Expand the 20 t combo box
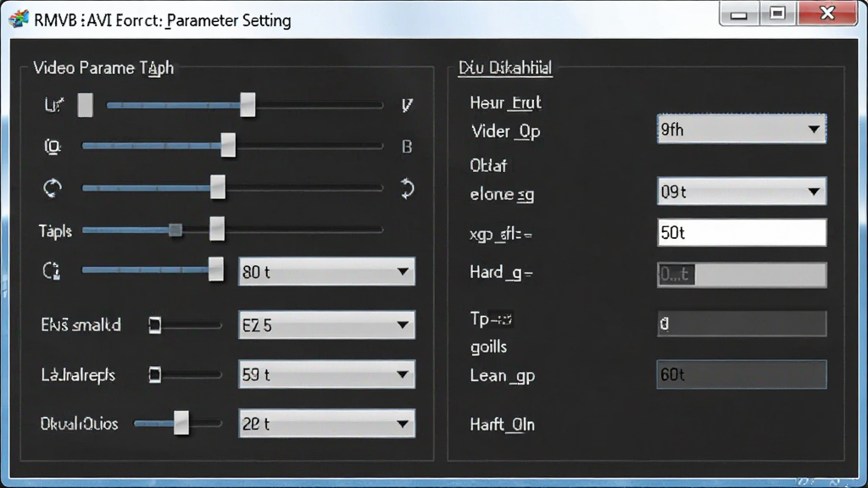Image resolution: width=868 pixels, height=488 pixels. pos(326,424)
